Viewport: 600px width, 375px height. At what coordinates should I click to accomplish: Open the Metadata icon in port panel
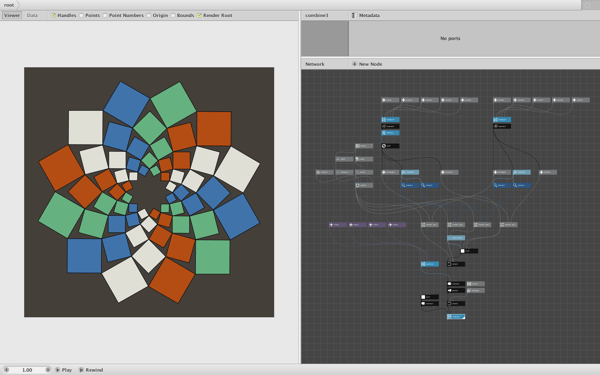pos(353,15)
